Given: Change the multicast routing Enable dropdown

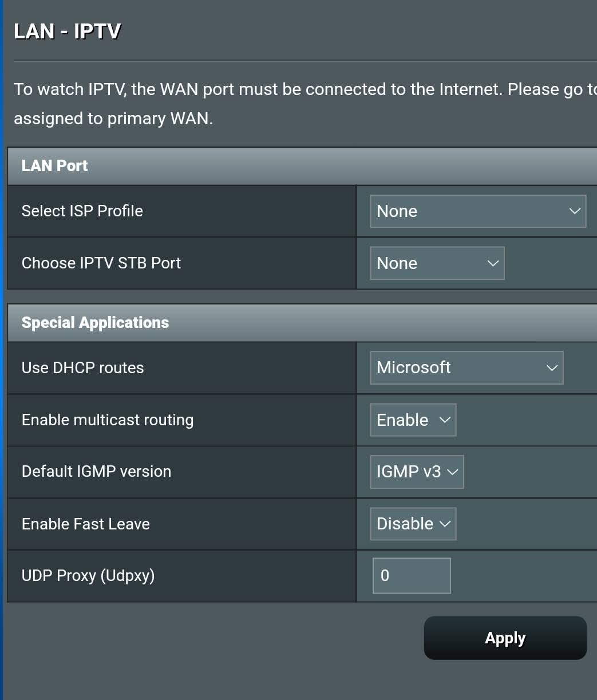Looking at the screenshot, I should (x=413, y=420).
